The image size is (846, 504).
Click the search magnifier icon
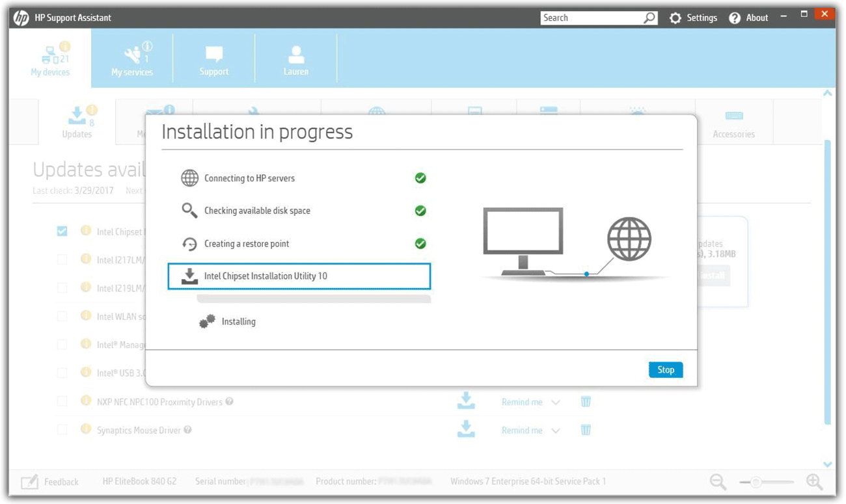pos(649,18)
